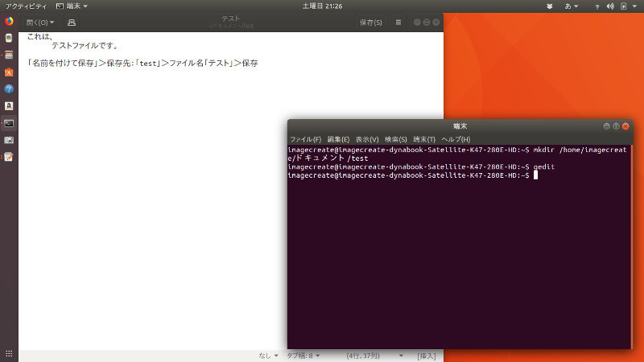Click '(4行、37列)' cursor position text
The width and height of the screenshot is (644, 362).
tap(363, 356)
